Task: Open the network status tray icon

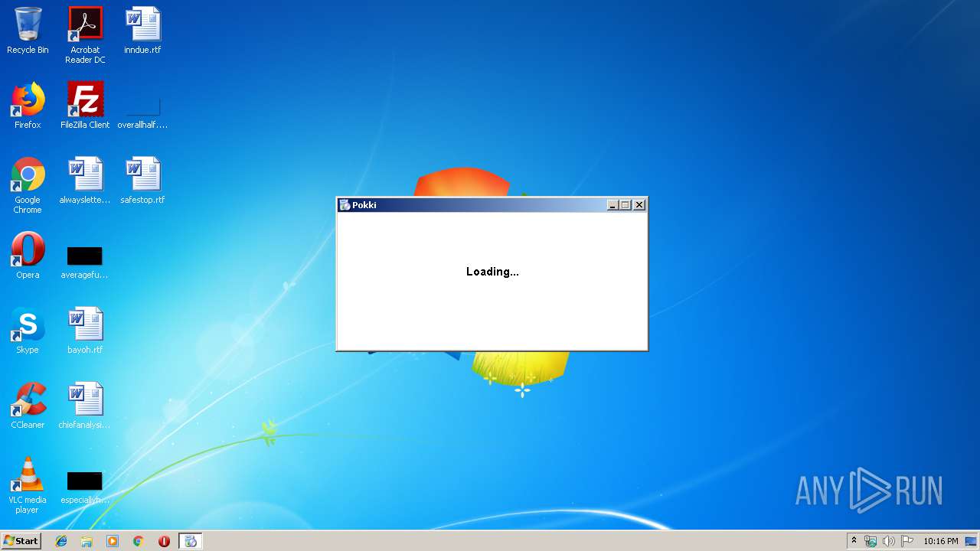Action: coord(871,541)
